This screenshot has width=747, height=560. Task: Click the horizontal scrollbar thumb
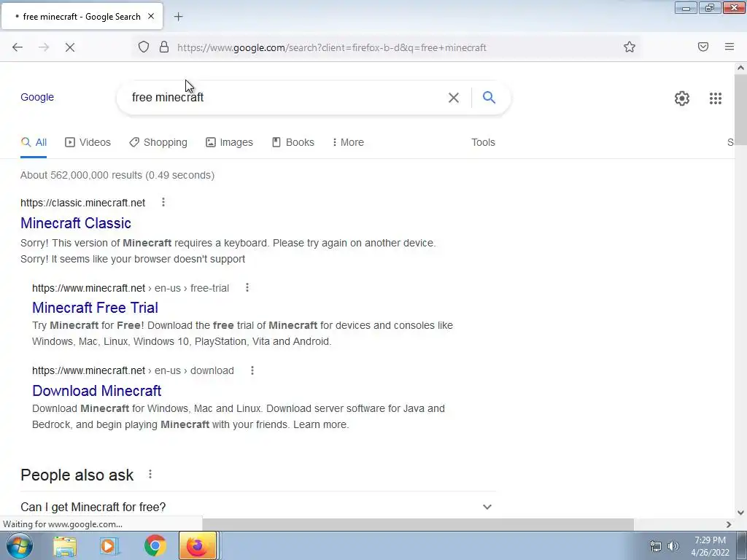point(418,524)
